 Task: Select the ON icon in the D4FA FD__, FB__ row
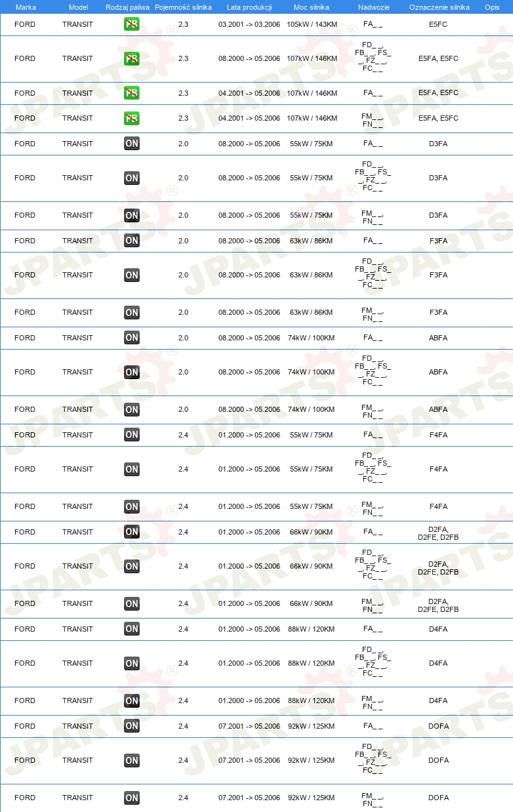pyautogui.click(x=132, y=663)
